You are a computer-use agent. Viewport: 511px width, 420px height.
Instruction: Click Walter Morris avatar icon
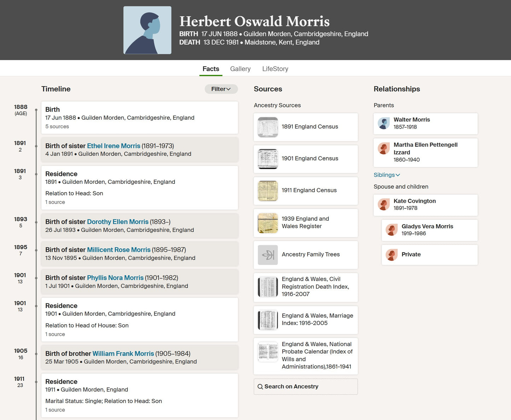[x=384, y=123]
